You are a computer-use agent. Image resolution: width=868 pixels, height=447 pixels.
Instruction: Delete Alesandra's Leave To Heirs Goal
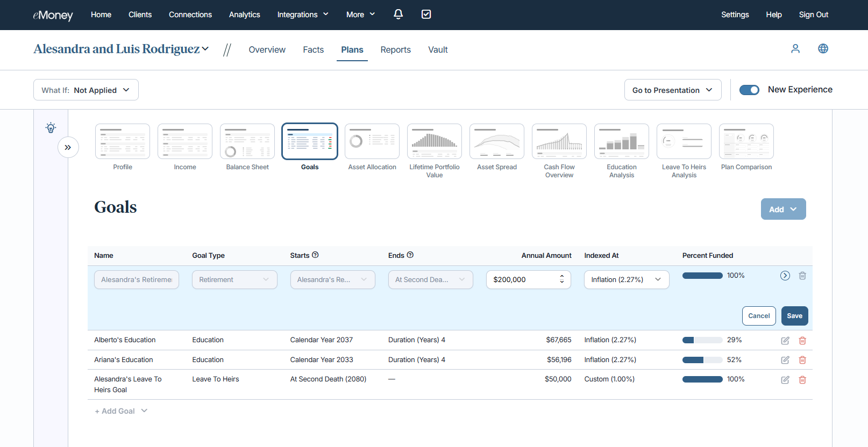pos(802,380)
